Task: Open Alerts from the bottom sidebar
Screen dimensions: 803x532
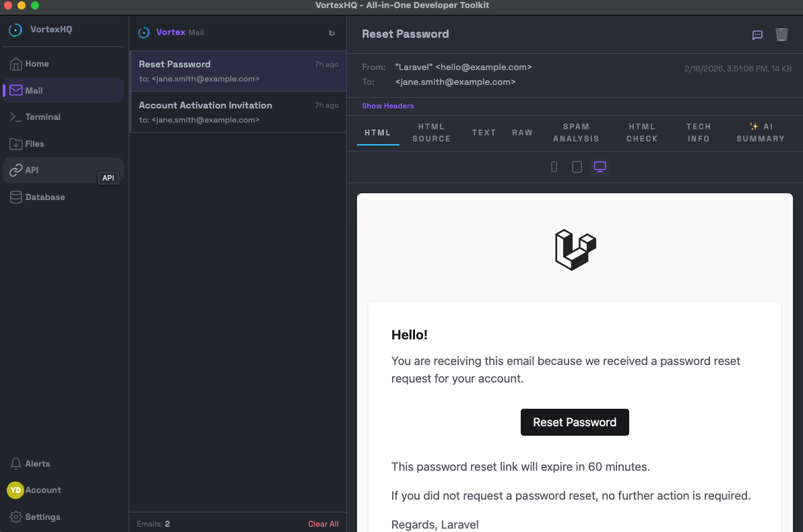Action: (x=37, y=463)
